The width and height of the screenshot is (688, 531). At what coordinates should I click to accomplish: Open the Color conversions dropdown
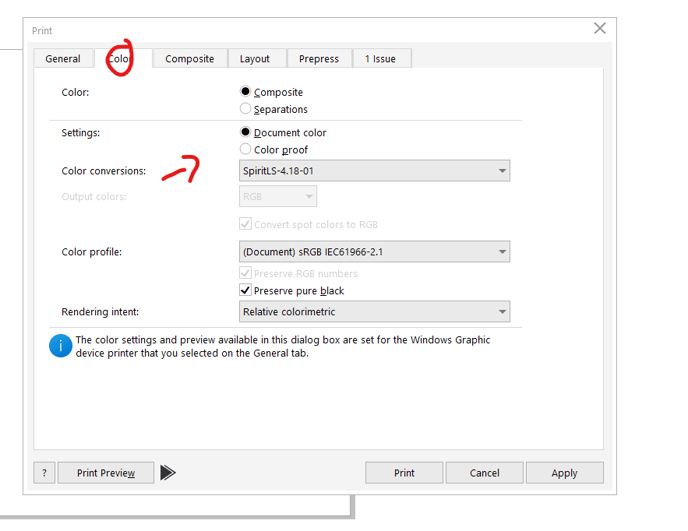(x=374, y=171)
